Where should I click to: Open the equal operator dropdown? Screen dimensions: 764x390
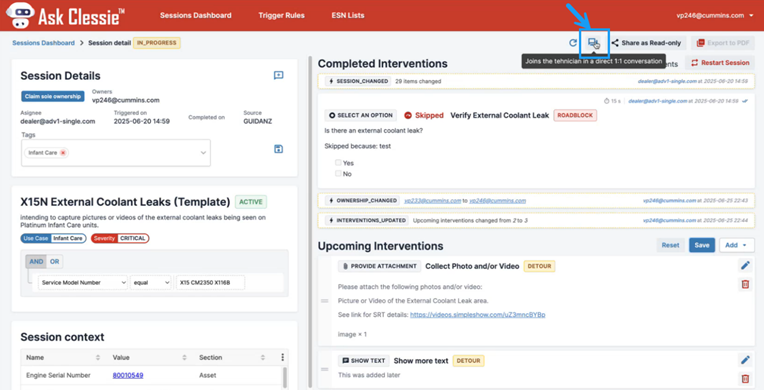[151, 282]
